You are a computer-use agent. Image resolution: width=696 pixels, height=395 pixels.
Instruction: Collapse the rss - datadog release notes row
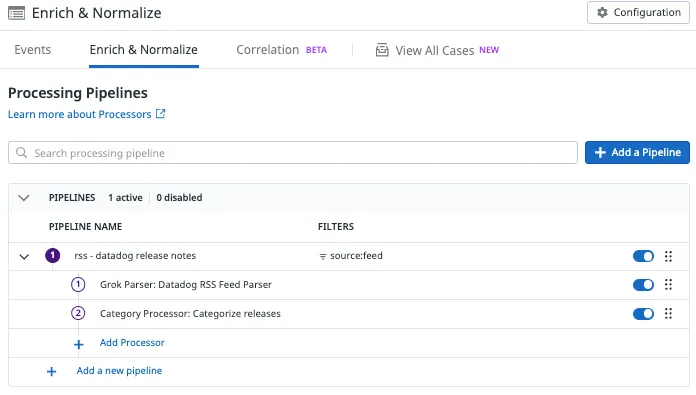tap(24, 257)
